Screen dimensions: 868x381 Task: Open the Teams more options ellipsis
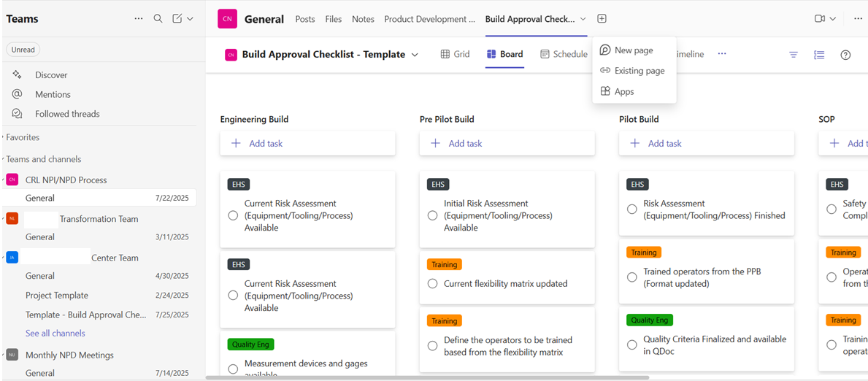pos(139,19)
